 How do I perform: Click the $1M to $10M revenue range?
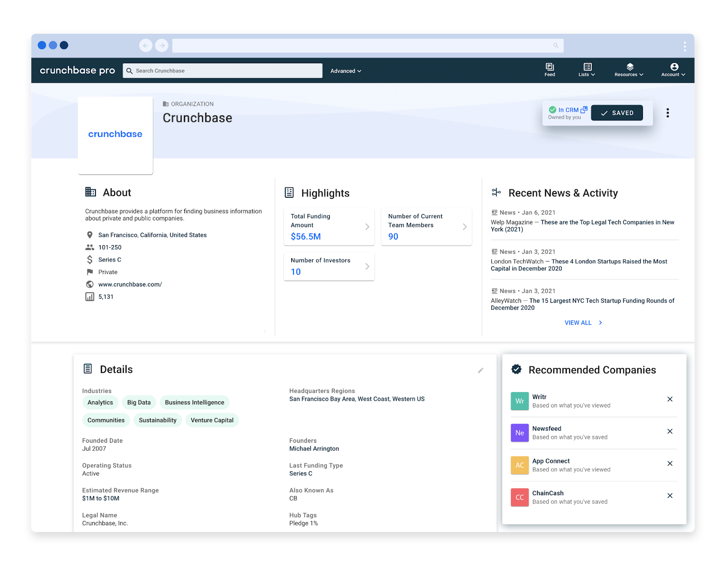point(101,498)
